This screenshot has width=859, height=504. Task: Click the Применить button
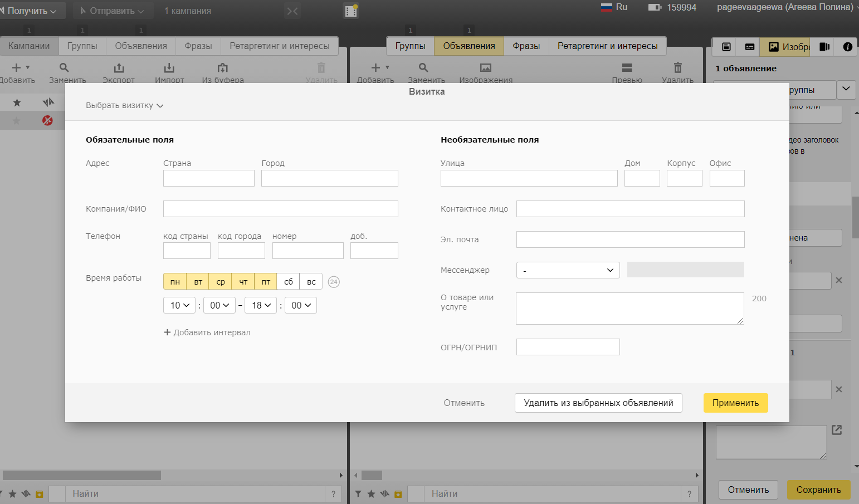pyautogui.click(x=735, y=403)
